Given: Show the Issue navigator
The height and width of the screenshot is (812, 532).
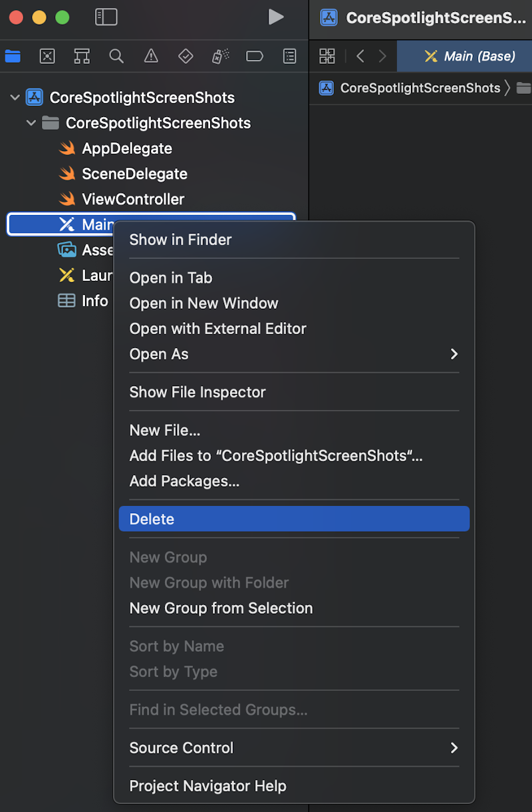Looking at the screenshot, I should 151,56.
